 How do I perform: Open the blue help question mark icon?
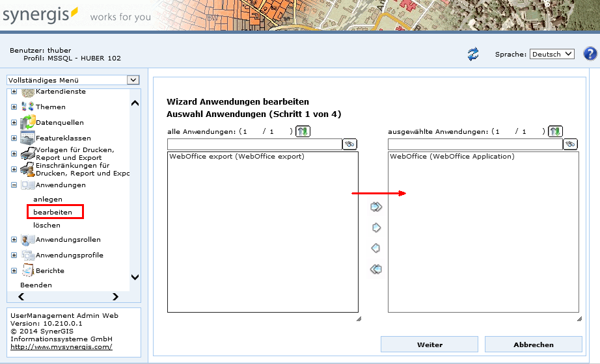tap(590, 53)
